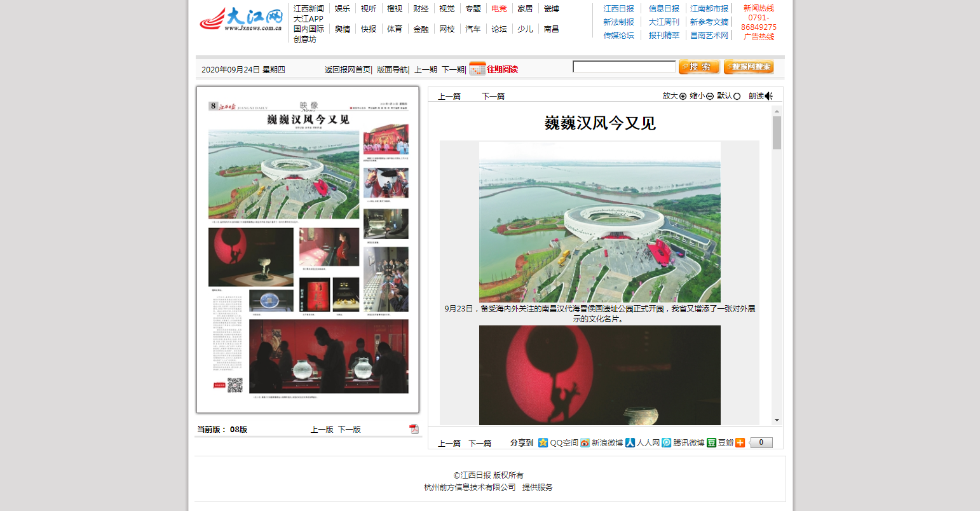This screenshot has height=511, width=980.
Task: Click the aerial park photo in article
Action: point(599,222)
